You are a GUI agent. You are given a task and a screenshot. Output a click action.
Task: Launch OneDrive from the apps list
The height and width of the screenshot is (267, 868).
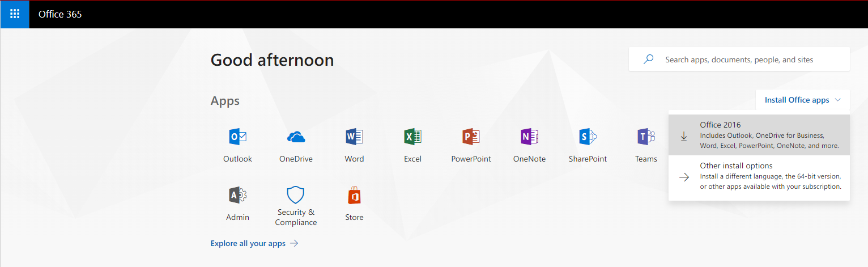click(296, 137)
